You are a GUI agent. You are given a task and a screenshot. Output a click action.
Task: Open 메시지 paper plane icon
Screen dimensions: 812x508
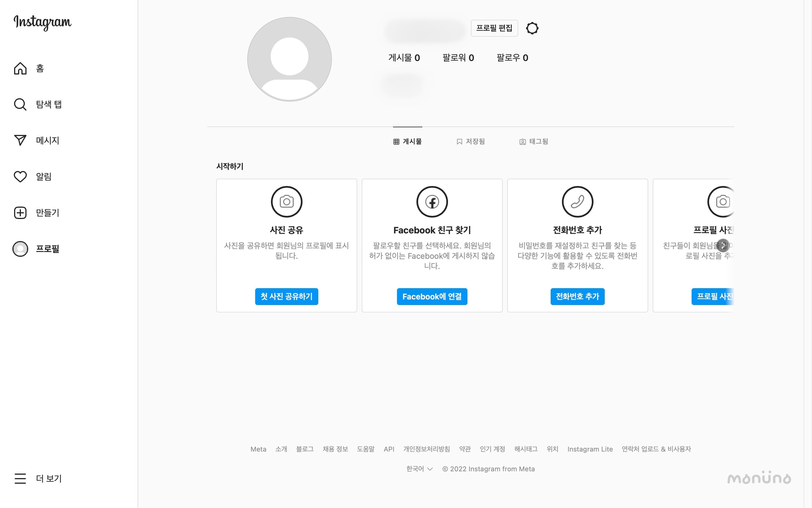click(20, 140)
